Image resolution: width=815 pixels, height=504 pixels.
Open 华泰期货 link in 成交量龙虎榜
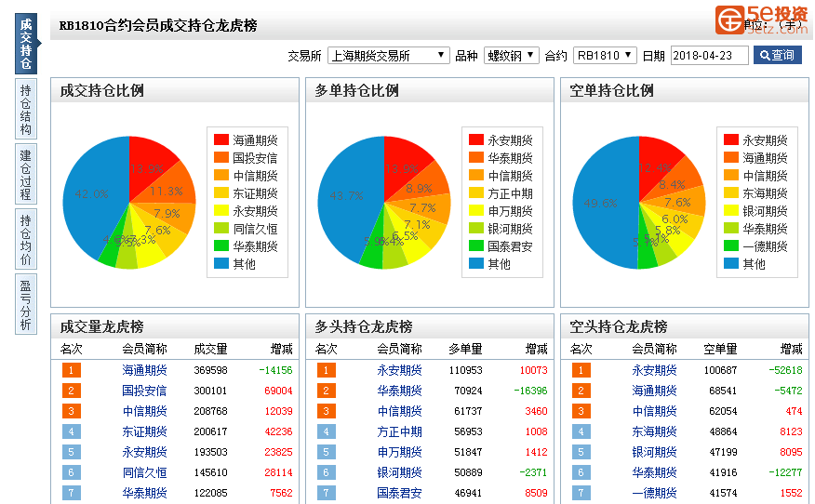tap(144, 493)
